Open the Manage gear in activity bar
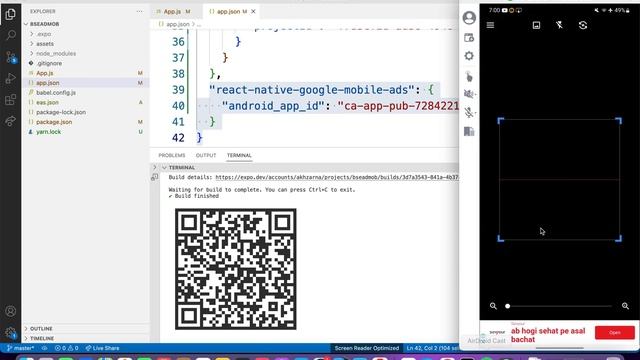 coord(11,332)
